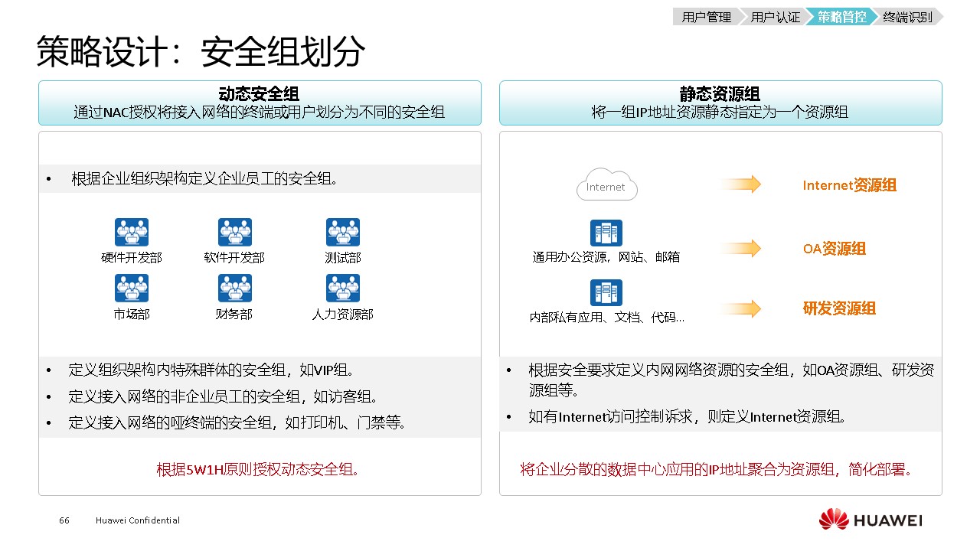Click the 研发资源组 orange label
980x551 pixels.
[839, 308]
